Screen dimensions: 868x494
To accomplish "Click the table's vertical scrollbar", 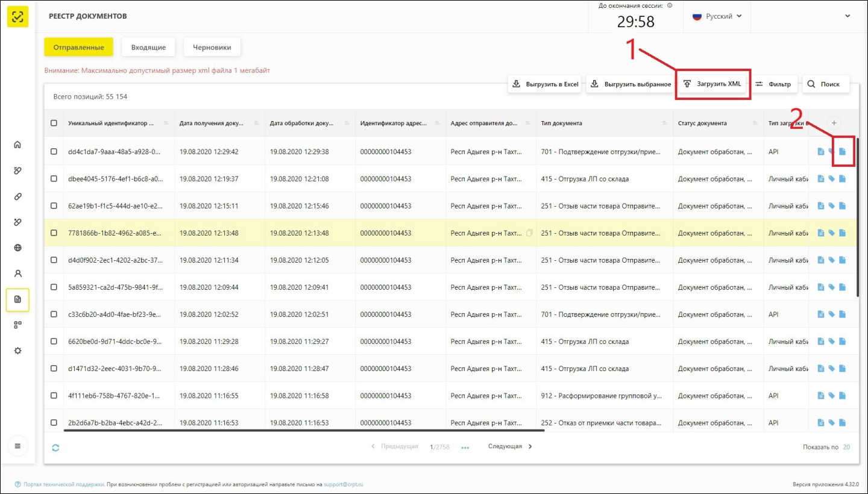I will click(857, 217).
